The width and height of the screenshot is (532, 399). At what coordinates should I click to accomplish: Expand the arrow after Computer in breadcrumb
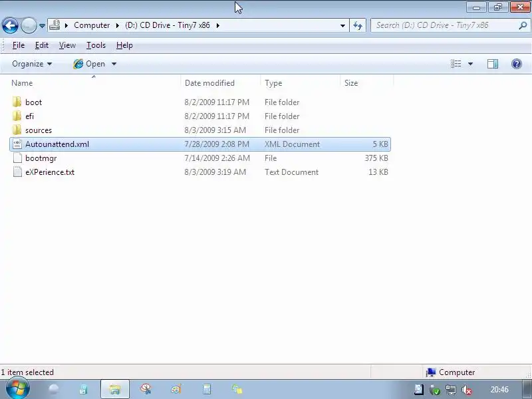point(118,25)
